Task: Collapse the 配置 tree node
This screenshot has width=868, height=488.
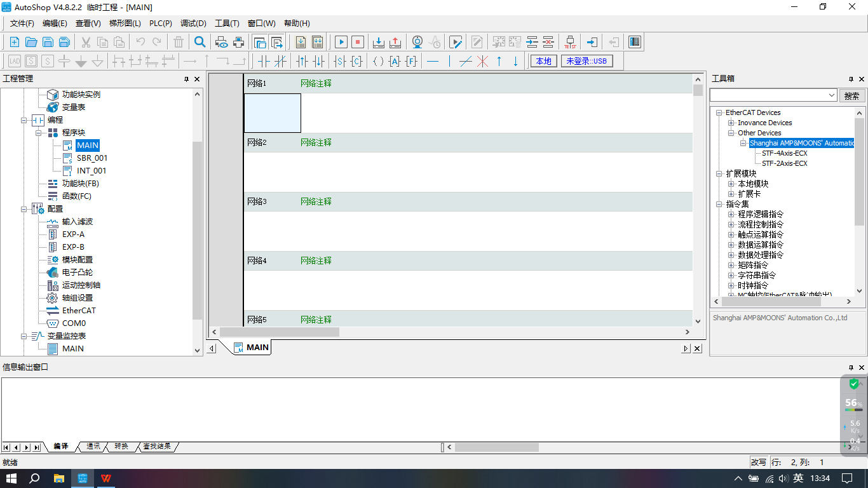Action: 24,209
